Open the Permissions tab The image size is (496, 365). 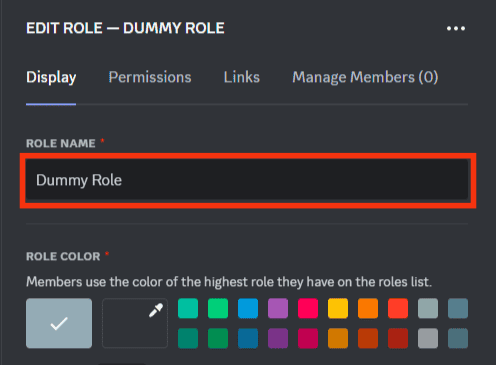150,77
